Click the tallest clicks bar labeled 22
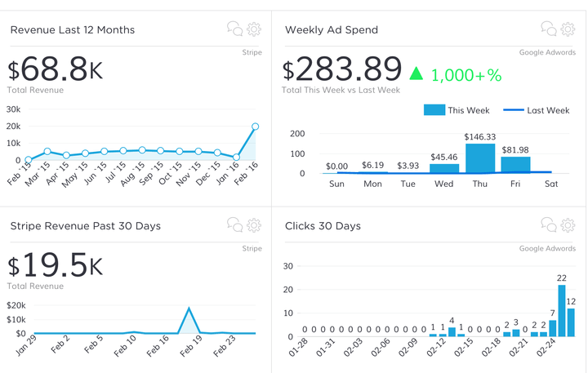 click(562, 310)
